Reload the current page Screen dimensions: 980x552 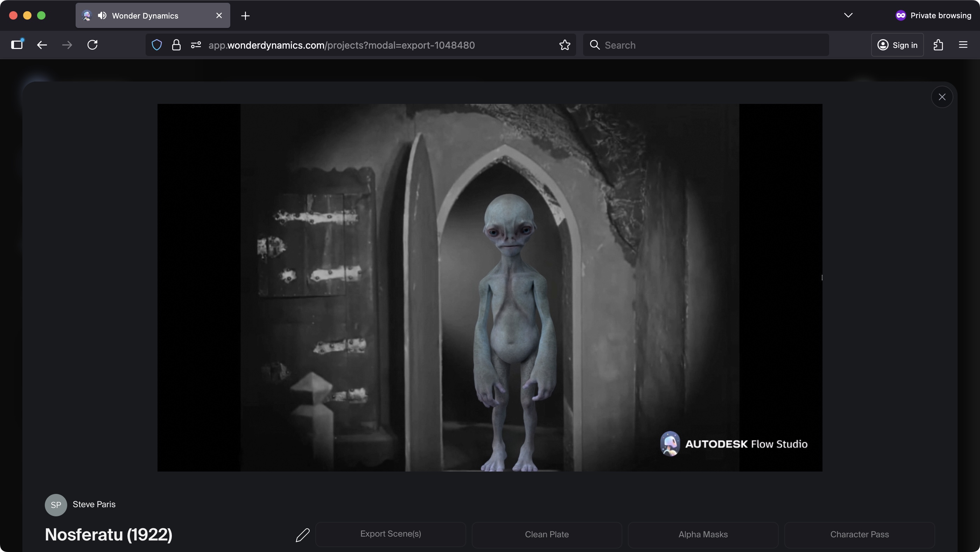point(93,45)
